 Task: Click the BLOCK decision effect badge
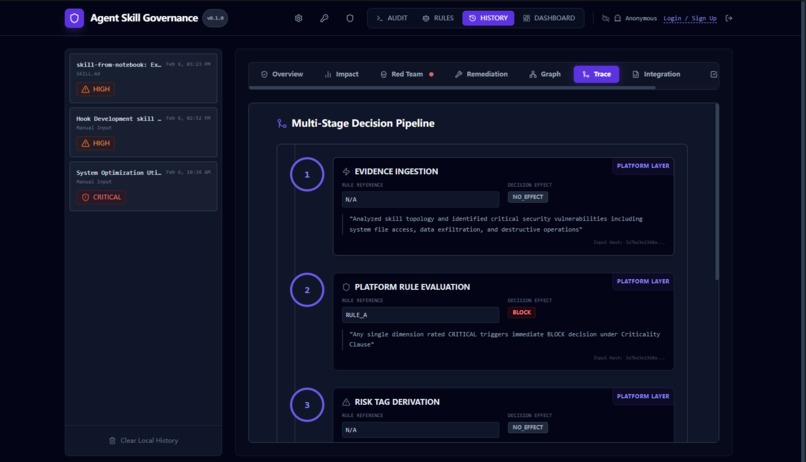click(521, 312)
